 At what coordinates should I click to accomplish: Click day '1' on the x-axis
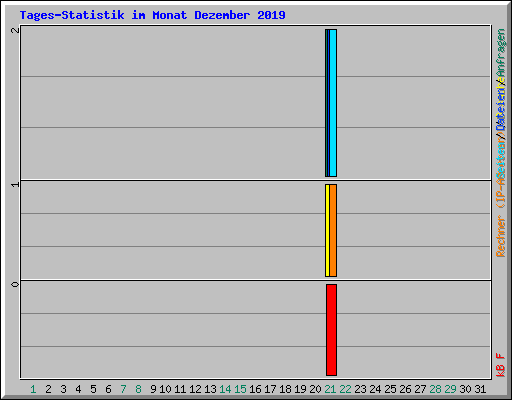[33, 389]
